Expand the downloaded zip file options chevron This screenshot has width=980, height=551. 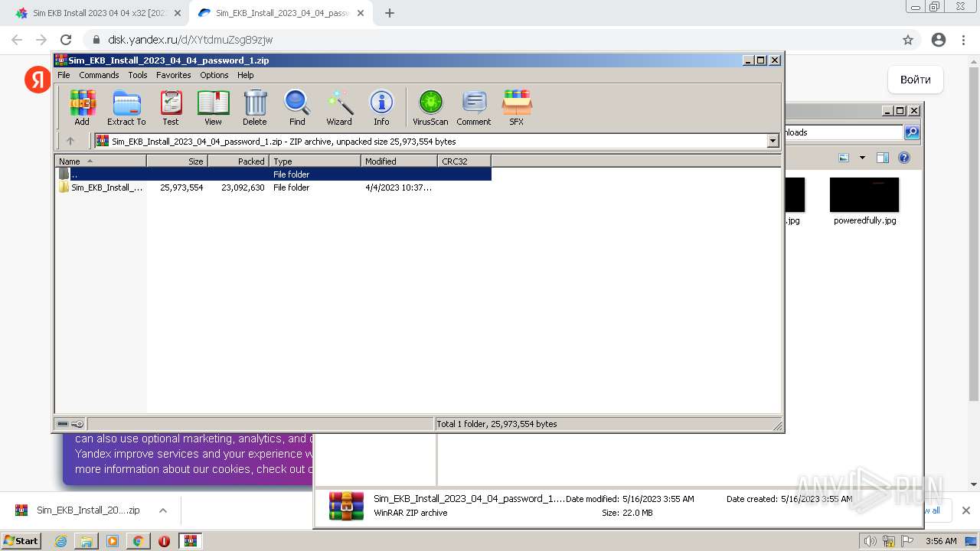coord(162,510)
